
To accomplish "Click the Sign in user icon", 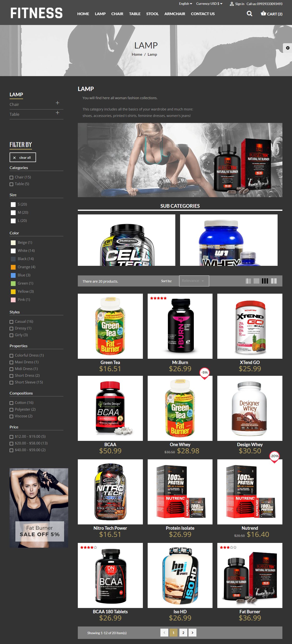I will pyautogui.click(x=232, y=4).
